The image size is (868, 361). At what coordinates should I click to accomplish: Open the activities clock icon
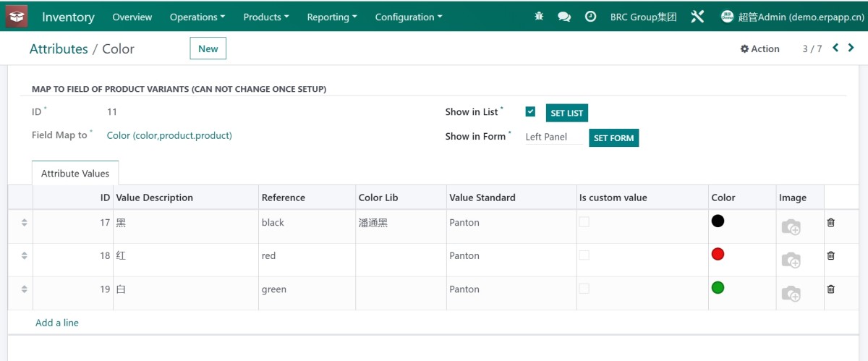coord(590,17)
